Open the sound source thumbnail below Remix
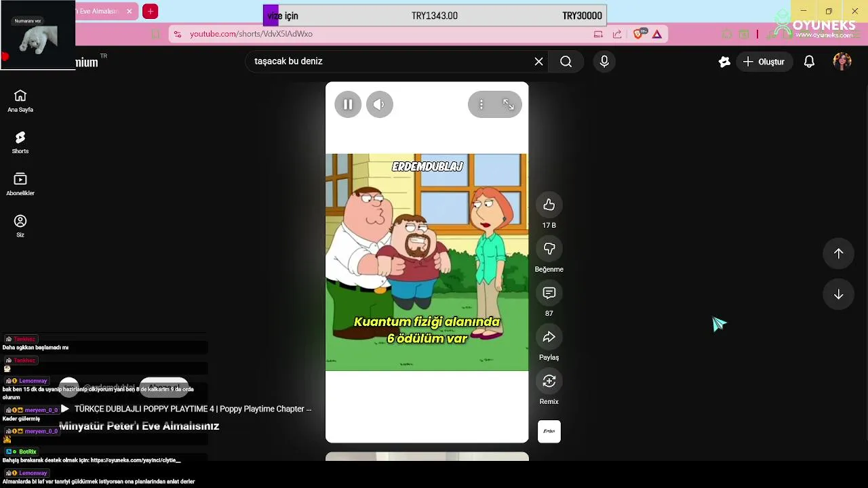The image size is (868, 488). [x=549, y=432]
